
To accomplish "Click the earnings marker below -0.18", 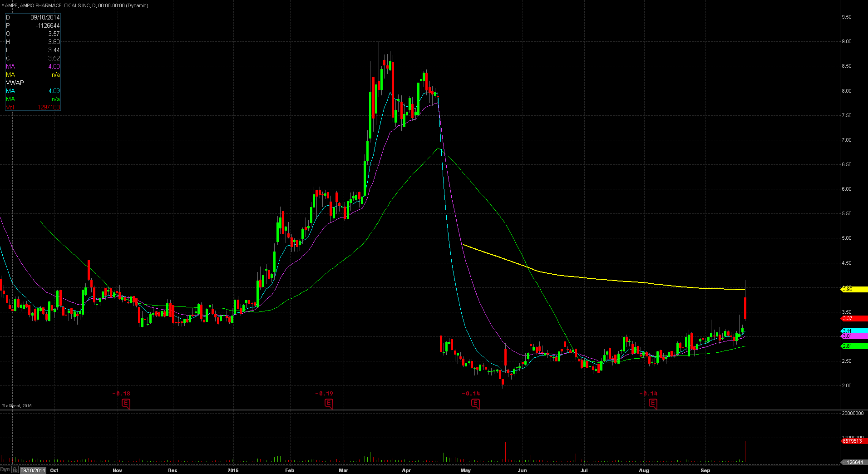I will point(126,404).
